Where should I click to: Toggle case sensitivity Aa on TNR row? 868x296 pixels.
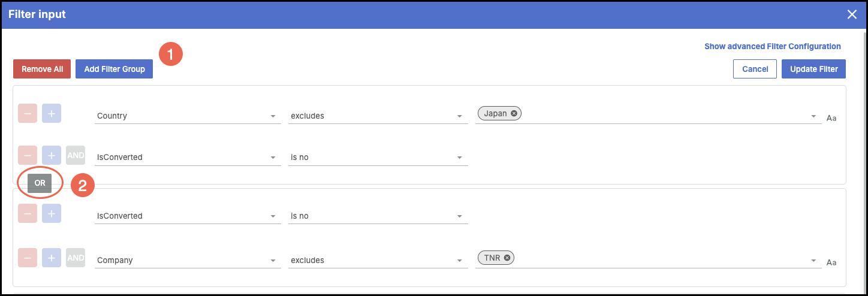tap(831, 262)
